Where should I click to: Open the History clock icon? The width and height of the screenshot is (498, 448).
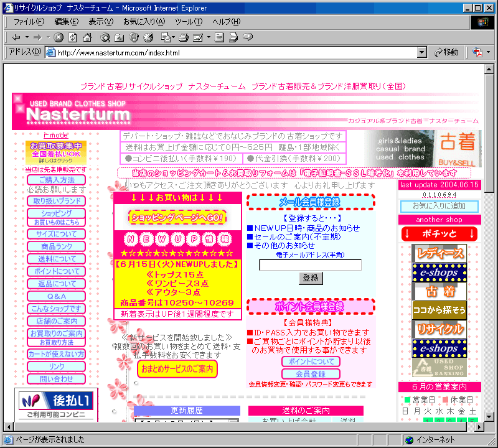[x=148, y=37]
